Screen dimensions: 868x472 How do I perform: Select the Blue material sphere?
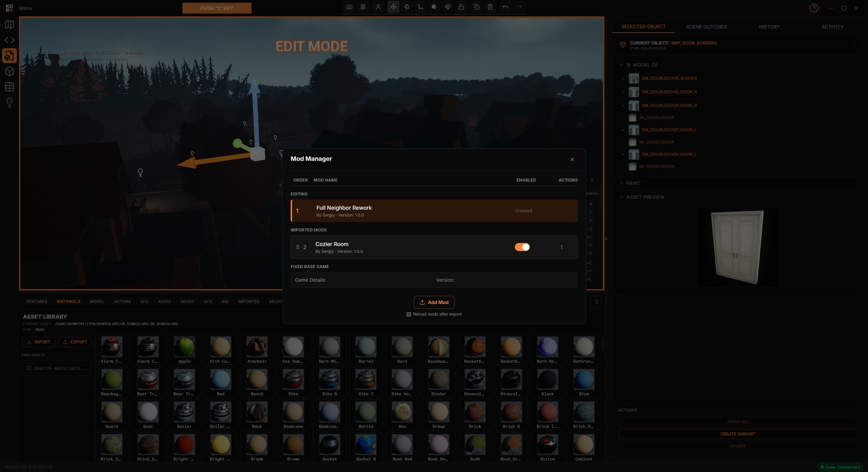[584, 382]
